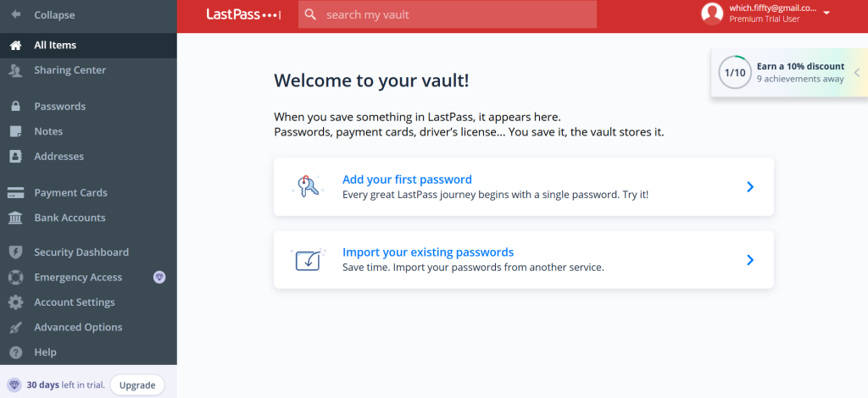
Task: Click the Account Settings gear icon
Action: coord(15,302)
